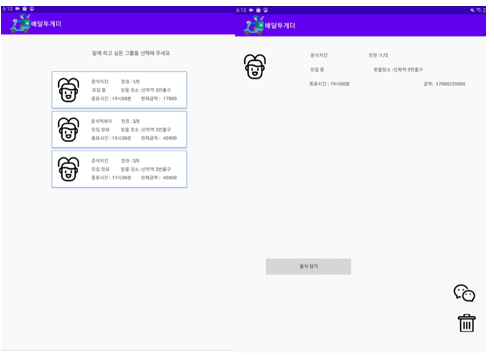
Task: Click 배달투게더 title in right screen header
Action: [280, 26]
